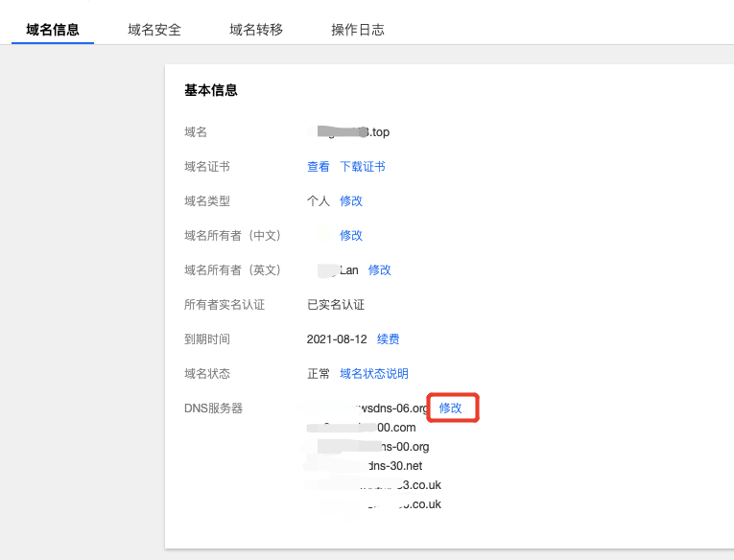Screen dimensions: 734x560
Task: Click the 下载证书 link
Action: (363, 167)
